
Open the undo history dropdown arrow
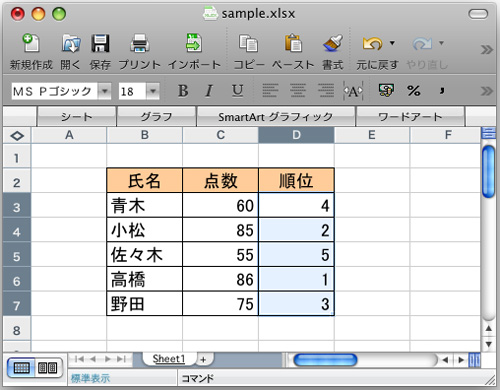(x=392, y=43)
